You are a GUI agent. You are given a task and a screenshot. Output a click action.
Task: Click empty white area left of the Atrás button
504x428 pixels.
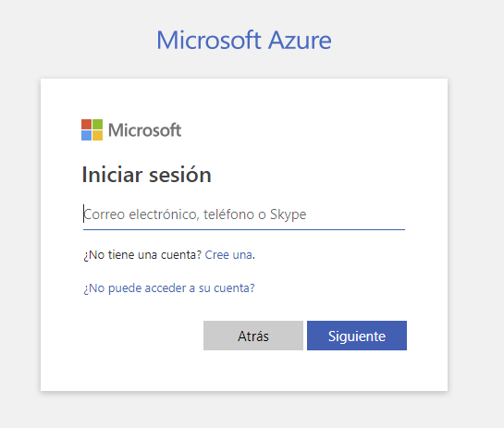click(141, 336)
